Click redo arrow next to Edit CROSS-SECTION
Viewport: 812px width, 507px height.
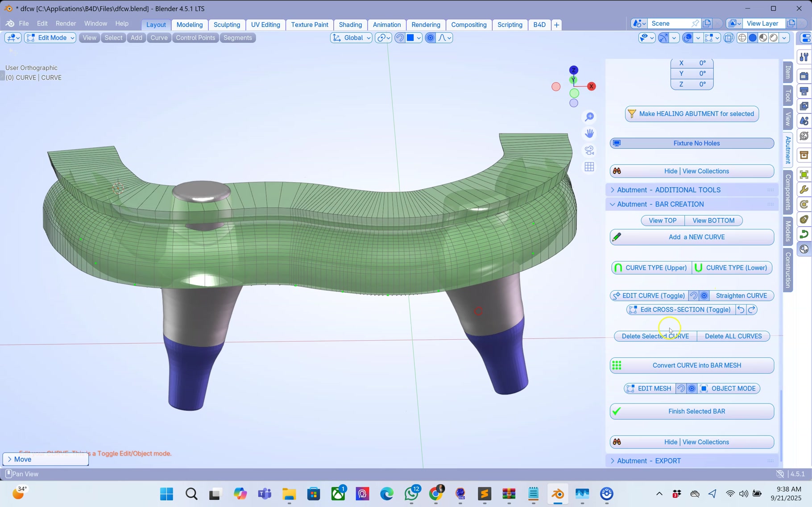[x=752, y=310]
